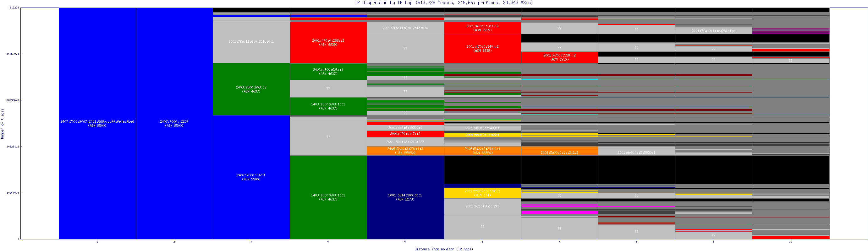Select block 2407:7000::2207 (ASN 9500)
The image size is (868, 251).
click(x=174, y=124)
